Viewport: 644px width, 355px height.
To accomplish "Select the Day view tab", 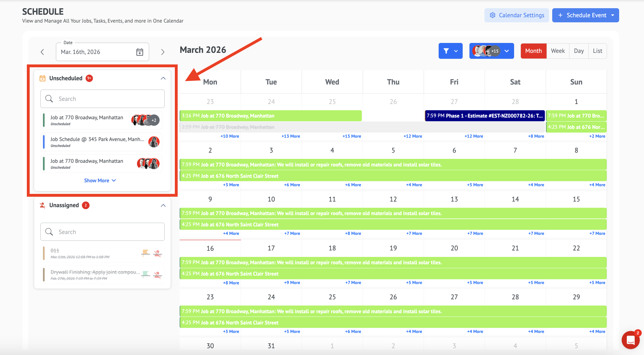I will [x=579, y=51].
